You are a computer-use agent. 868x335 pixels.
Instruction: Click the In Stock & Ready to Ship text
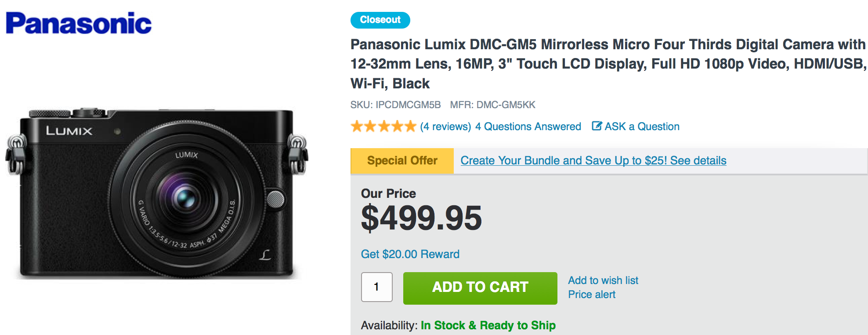pyautogui.click(x=488, y=325)
